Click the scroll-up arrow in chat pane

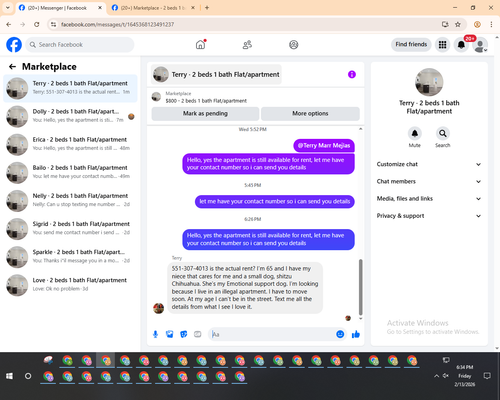point(360,129)
